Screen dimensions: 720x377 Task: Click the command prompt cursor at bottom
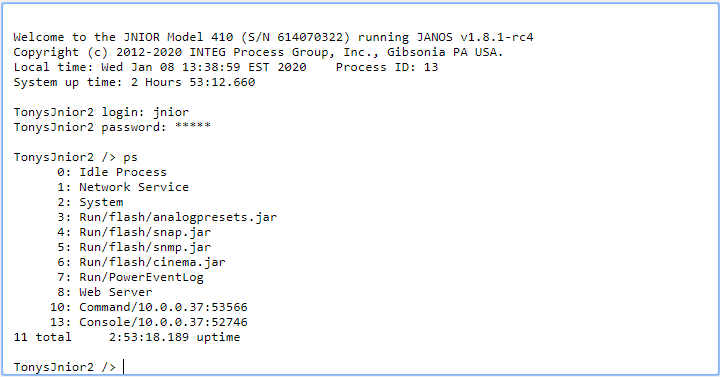pyautogui.click(x=123, y=367)
